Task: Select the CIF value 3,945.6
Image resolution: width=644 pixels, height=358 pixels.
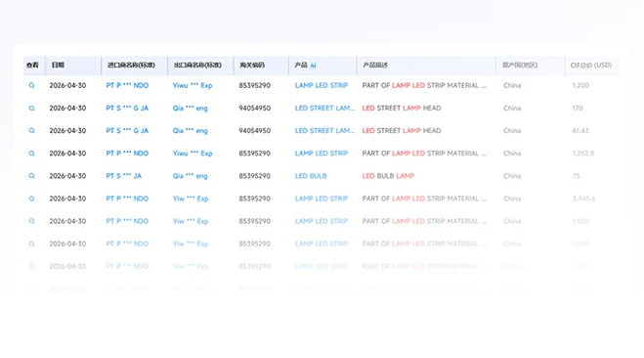Action: 584,199
